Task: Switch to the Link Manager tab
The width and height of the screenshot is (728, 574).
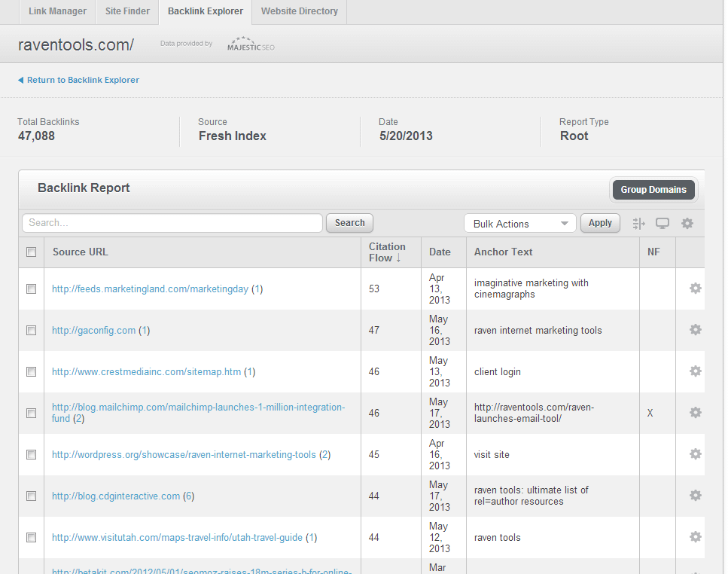Action: 57,11
